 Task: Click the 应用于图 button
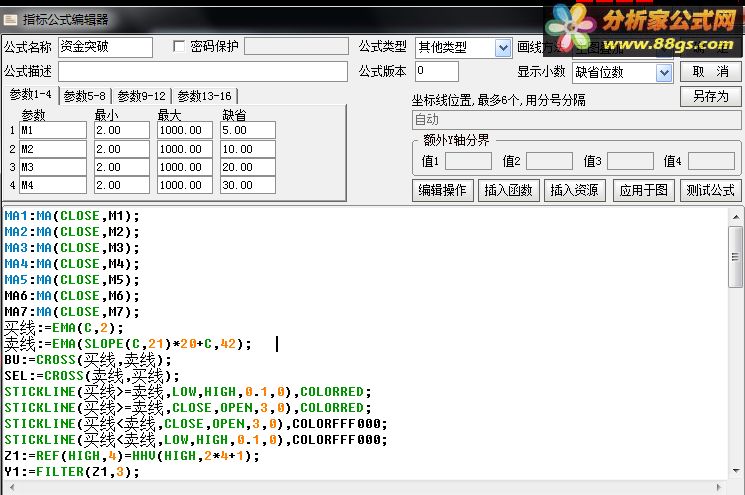coord(643,190)
